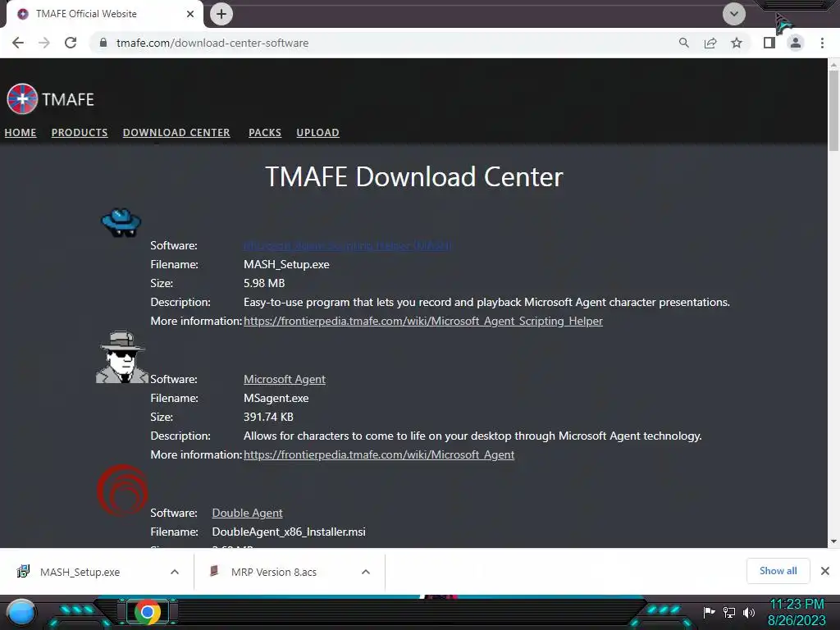Show all downloads

(778, 571)
